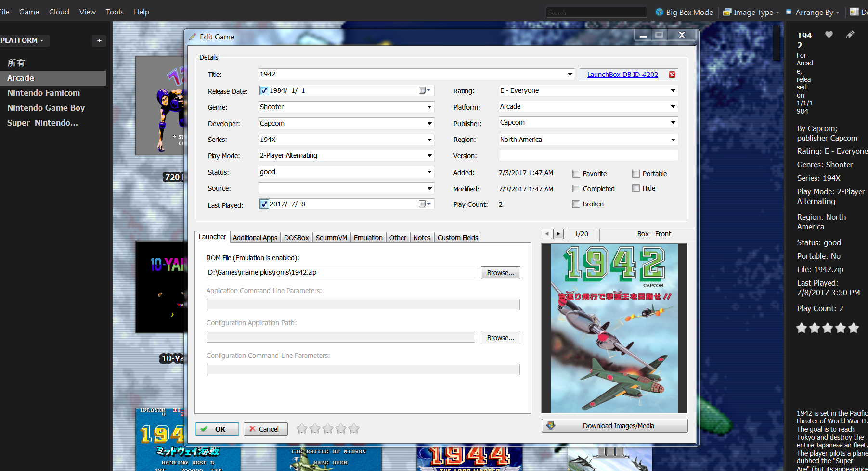Open the Image Type dropdown

click(751, 12)
